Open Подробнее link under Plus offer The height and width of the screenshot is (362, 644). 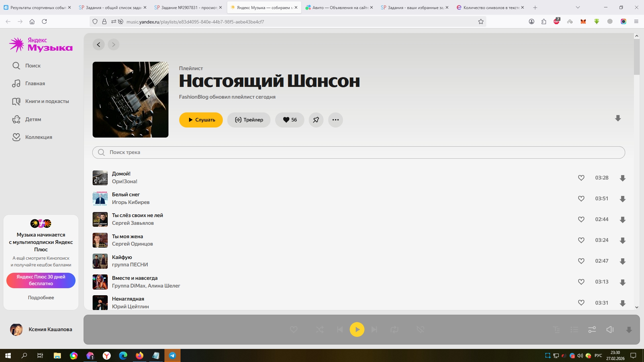pyautogui.click(x=41, y=298)
